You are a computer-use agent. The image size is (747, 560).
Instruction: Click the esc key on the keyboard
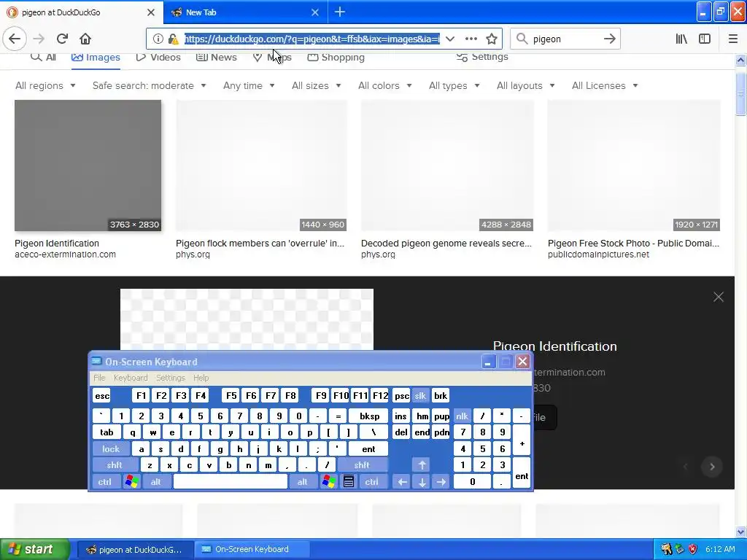(102, 396)
